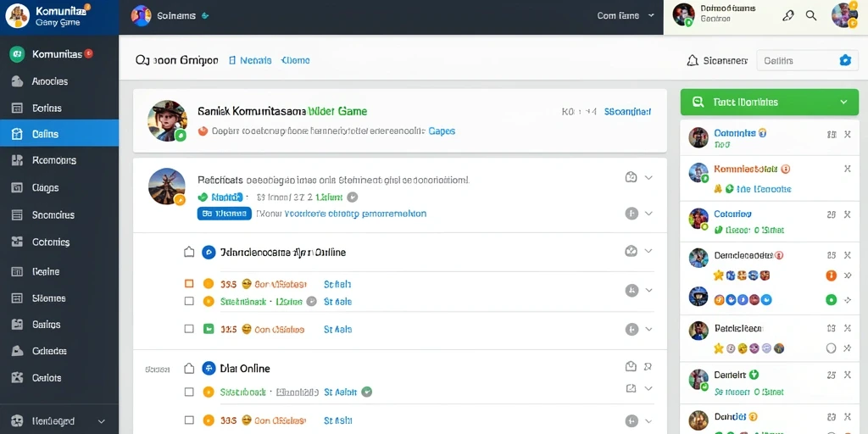Toggle the orange status circle in the Demdeceade row

831,275
